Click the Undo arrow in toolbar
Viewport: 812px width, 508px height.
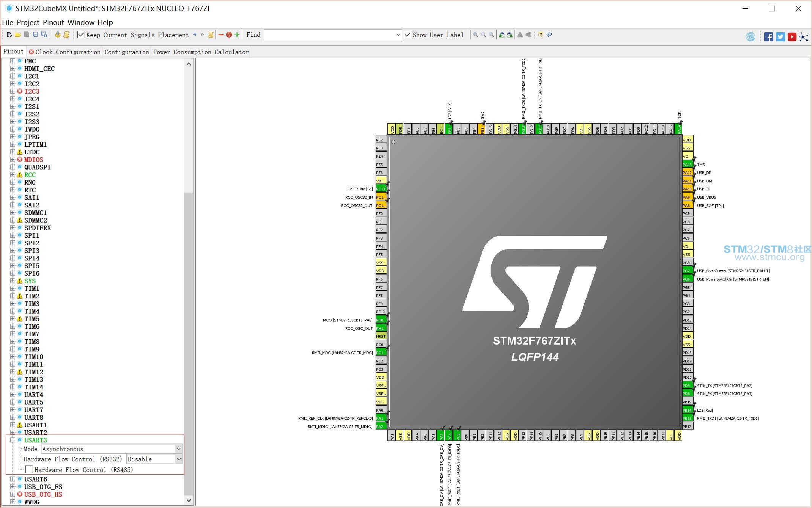[x=195, y=35]
